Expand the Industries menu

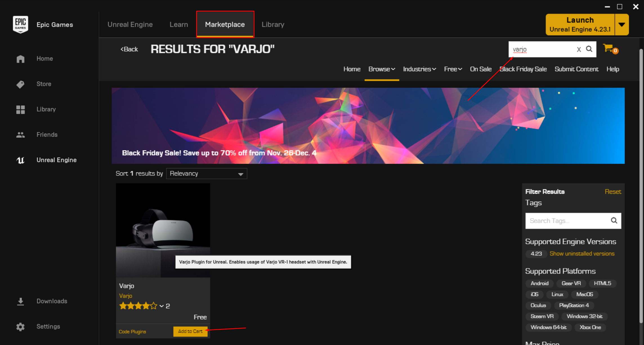click(419, 69)
